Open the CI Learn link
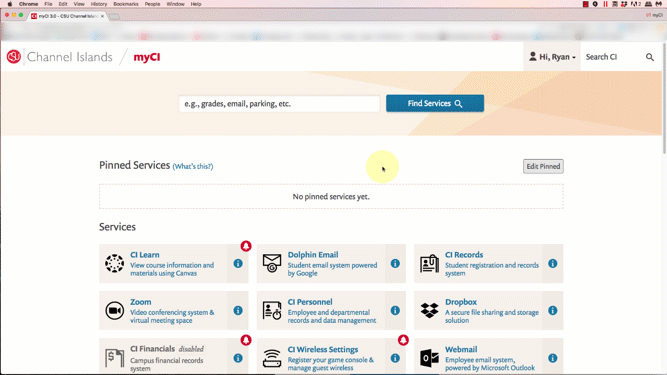Screen dimensions: 667x375 145,255
